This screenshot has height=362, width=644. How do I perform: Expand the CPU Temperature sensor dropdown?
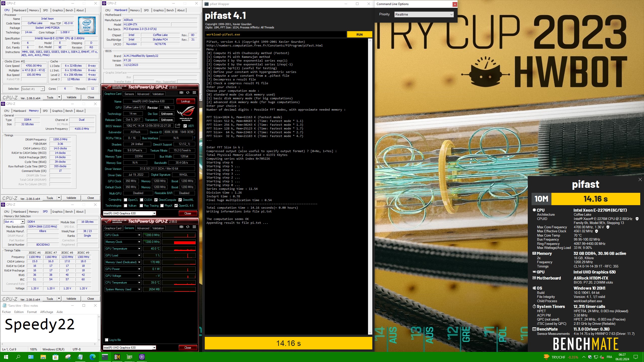[139, 282]
